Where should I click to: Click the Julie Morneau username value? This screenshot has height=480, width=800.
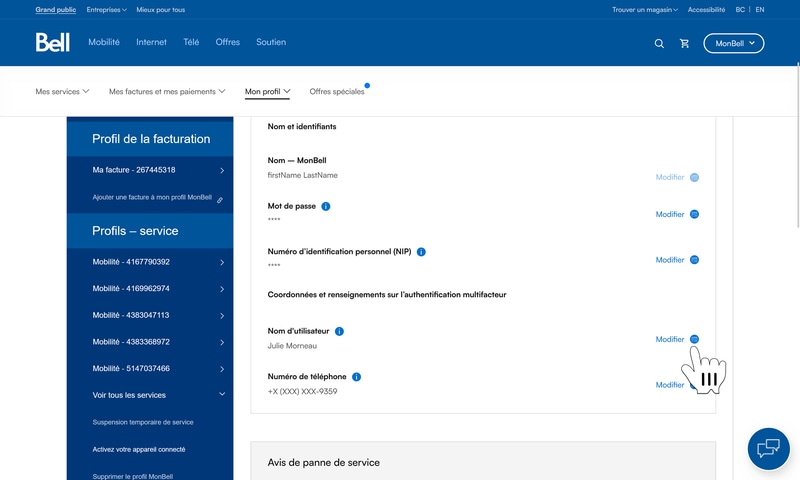[292, 346]
